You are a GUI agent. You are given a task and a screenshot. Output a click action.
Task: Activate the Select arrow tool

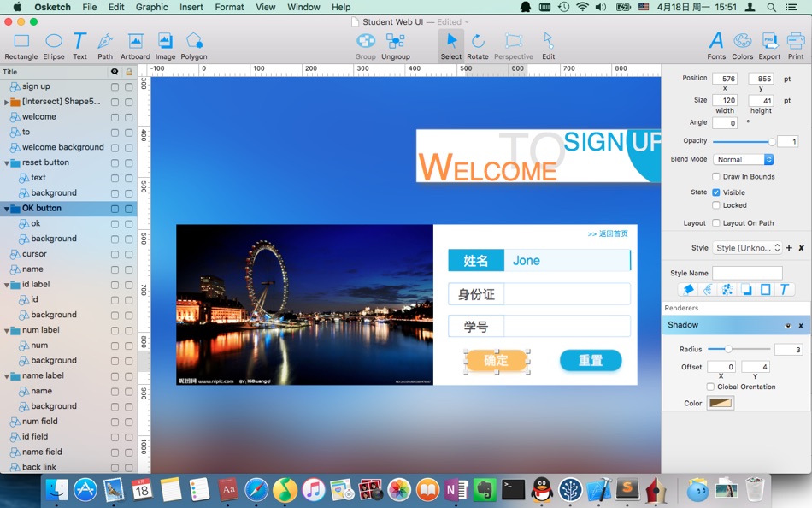pos(451,46)
